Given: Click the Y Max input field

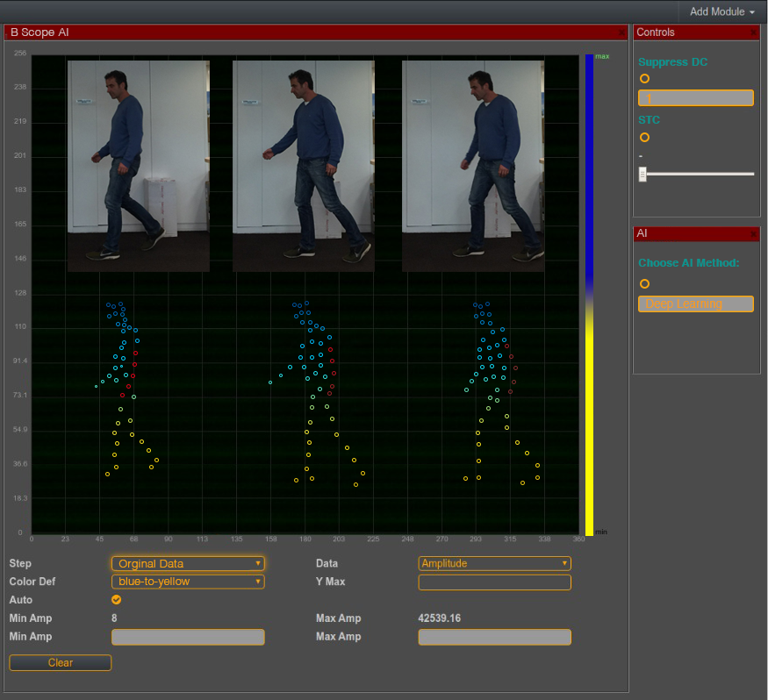Looking at the screenshot, I should 494,582.
